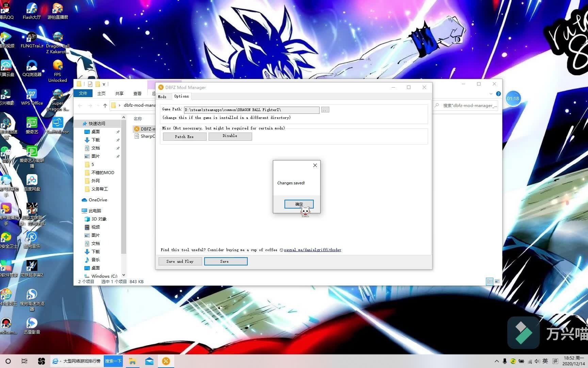Image resolution: width=588 pixels, height=368 pixels.
Task: Open File Explorer from the taskbar
Action: 132,361
